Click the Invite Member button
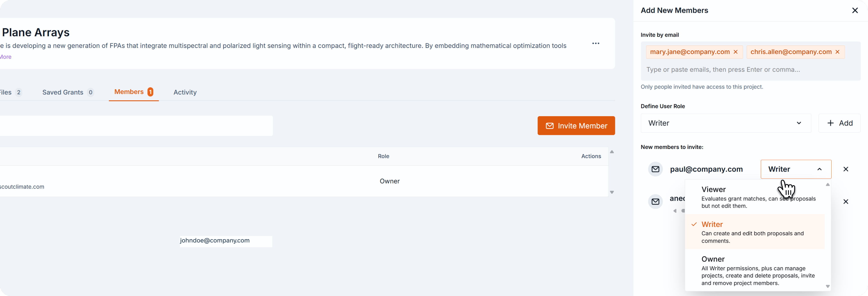Viewport: 868px width, 296px height. (x=576, y=126)
